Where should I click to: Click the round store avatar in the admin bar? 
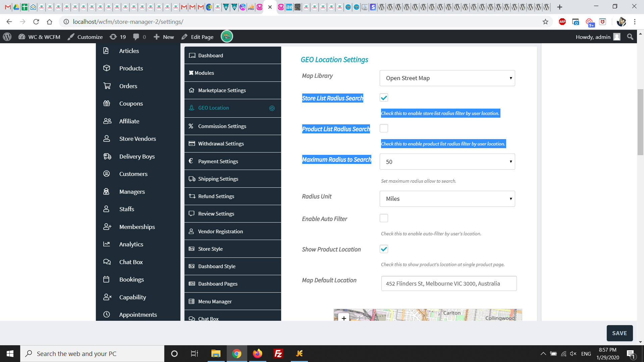pos(227,37)
